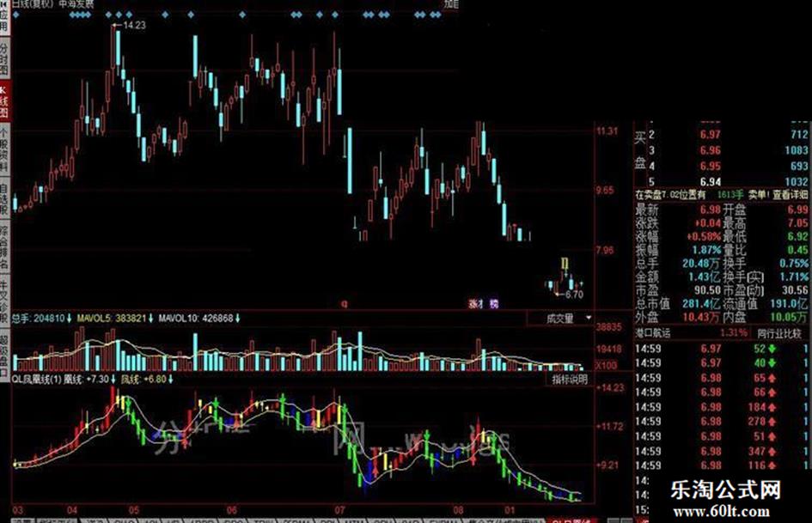Image resolution: width=812 pixels, height=523 pixels.
Task: Click the MAVOL5 arrow indicator
Action: [150, 318]
